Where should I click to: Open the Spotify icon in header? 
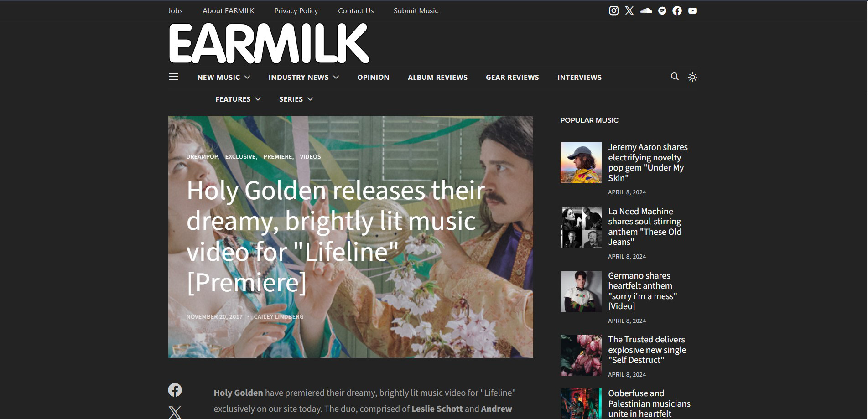[x=662, y=10]
